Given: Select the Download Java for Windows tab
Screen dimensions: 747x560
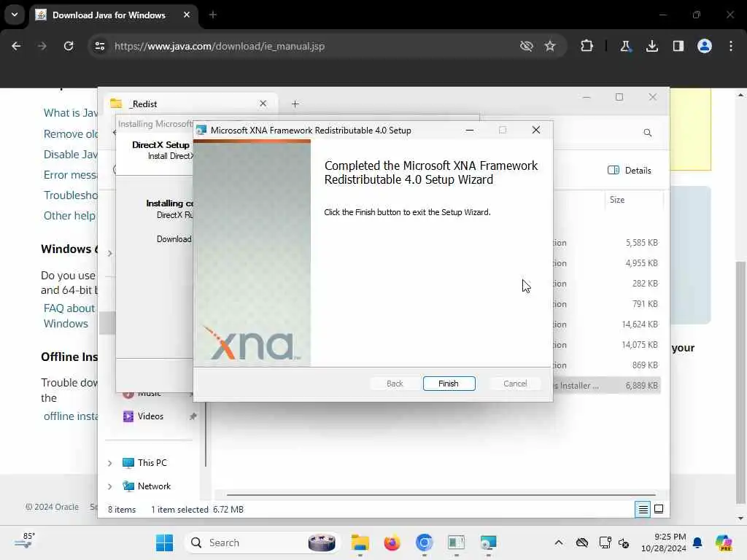Looking at the screenshot, I should (109, 15).
